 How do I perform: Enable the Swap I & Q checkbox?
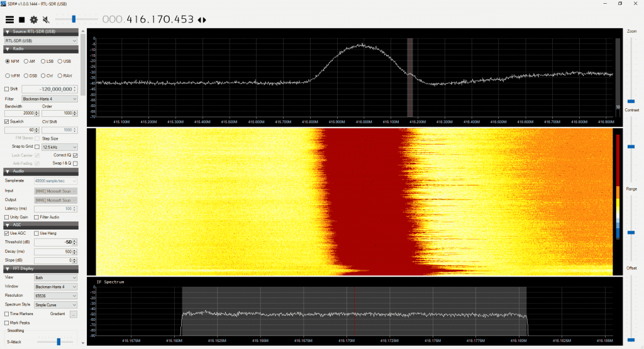point(75,163)
